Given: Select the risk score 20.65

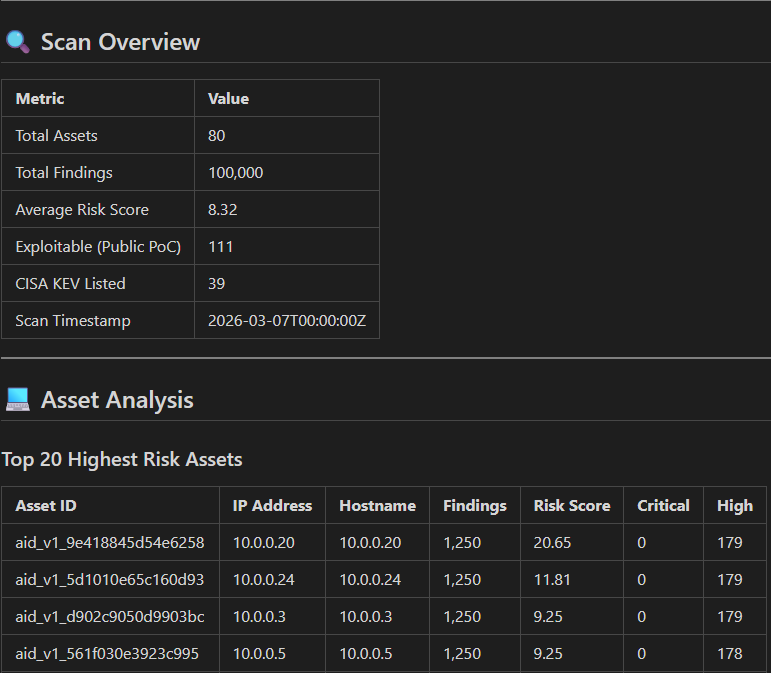Looking at the screenshot, I should click(x=552, y=543).
